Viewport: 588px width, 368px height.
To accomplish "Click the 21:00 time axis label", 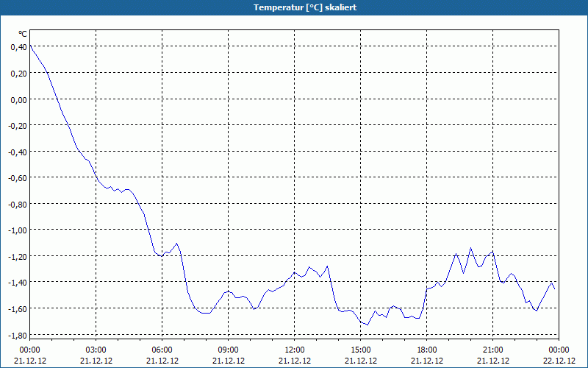I will click(492, 350).
